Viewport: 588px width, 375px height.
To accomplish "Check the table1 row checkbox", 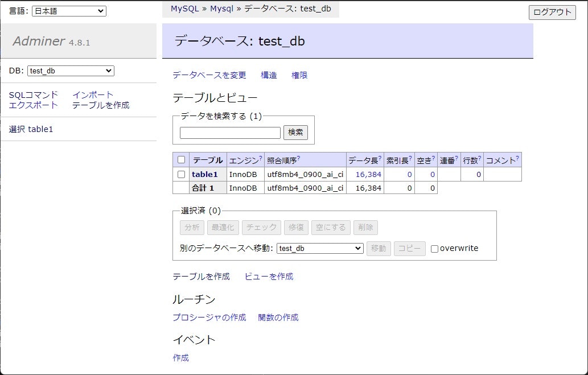I will (181, 174).
